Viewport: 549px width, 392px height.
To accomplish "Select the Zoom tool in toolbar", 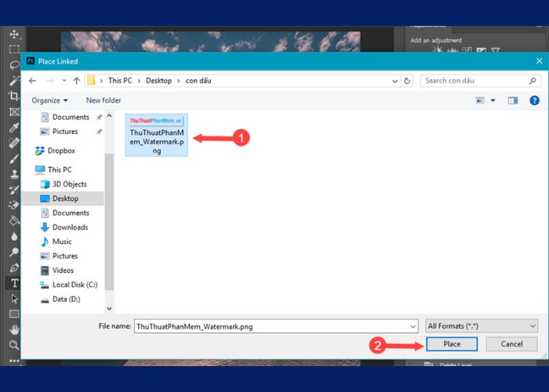I will (x=13, y=344).
